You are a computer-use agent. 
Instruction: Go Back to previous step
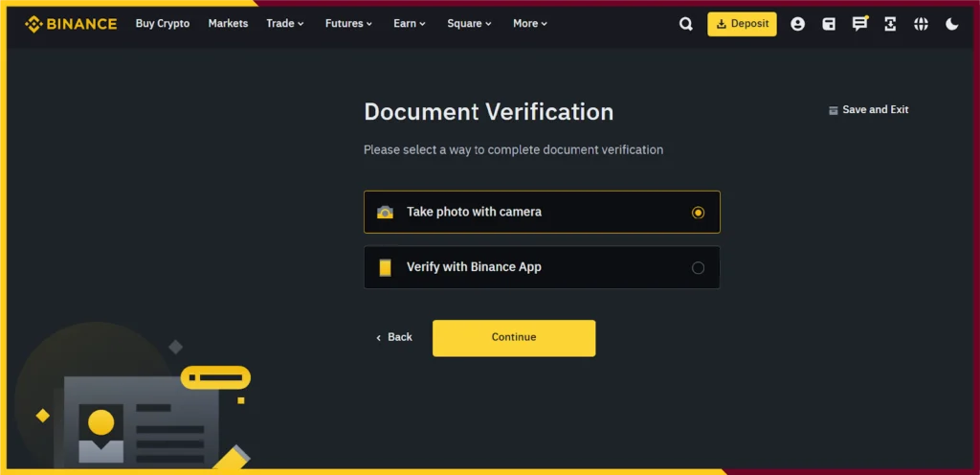pos(393,337)
